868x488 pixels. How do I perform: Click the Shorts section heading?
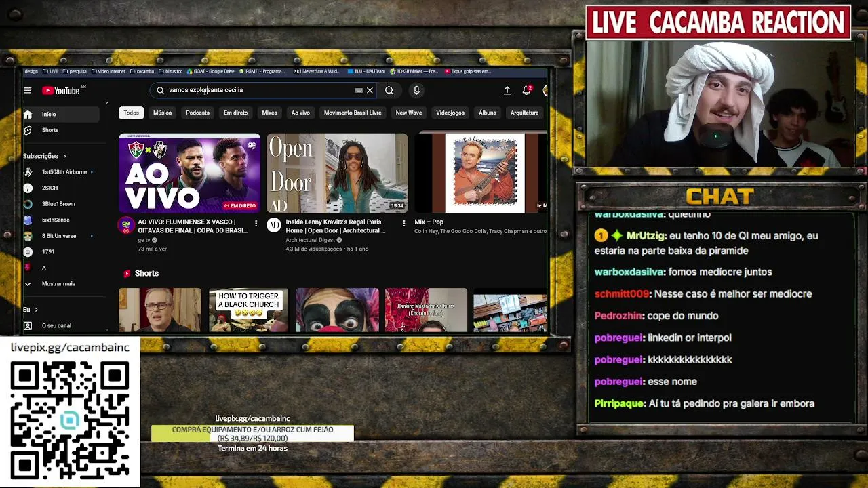tap(146, 273)
